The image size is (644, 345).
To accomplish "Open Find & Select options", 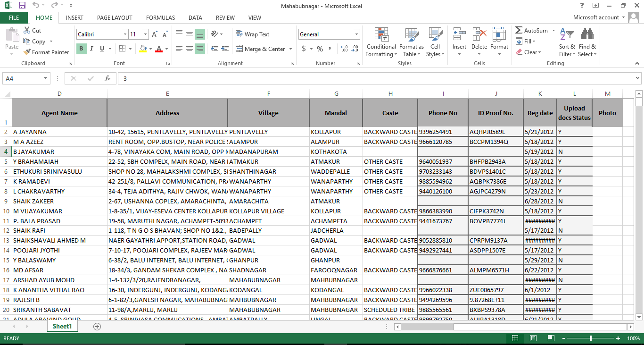I will click(x=587, y=42).
